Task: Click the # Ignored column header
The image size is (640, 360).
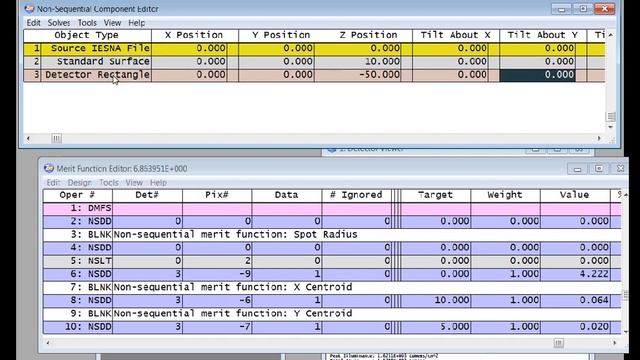Action: (x=356, y=195)
